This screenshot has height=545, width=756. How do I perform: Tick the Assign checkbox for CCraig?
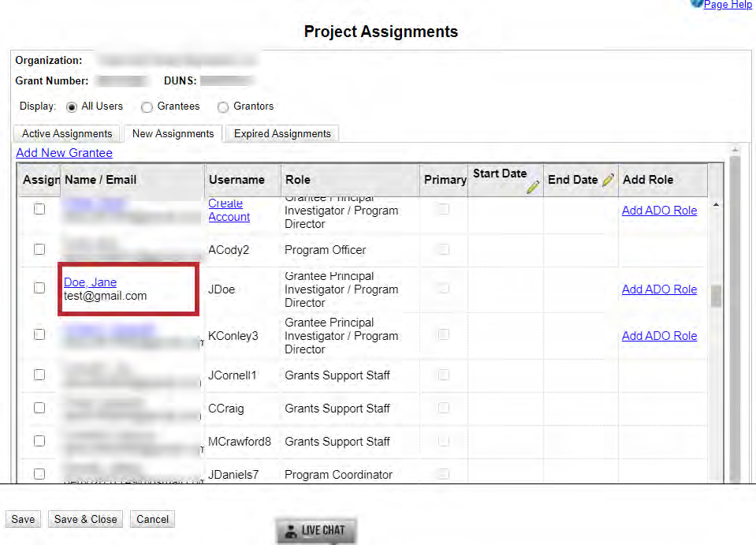point(39,408)
